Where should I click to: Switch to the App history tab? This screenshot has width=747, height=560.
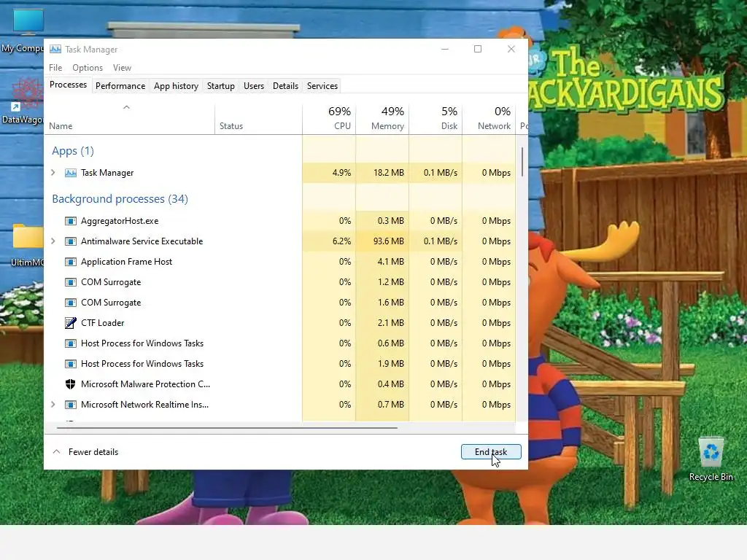click(x=176, y=86)
